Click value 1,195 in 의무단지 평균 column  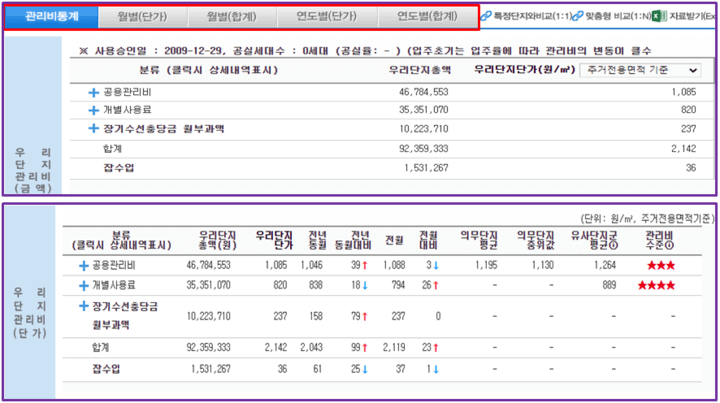pyautogui.click(x=486, y=265)
